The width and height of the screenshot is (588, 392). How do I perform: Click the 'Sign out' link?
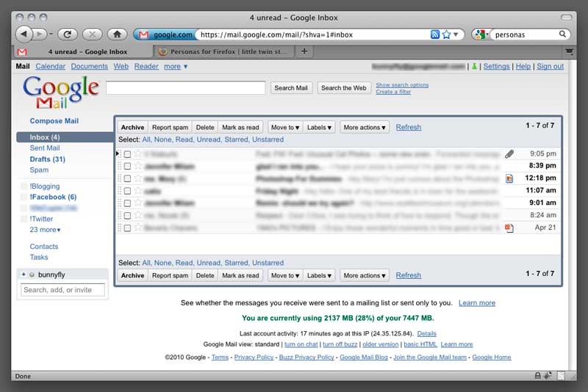pos(550,66)
